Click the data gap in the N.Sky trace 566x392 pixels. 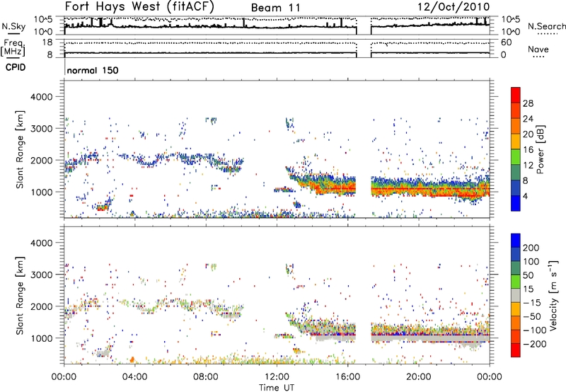pyautogui.click(x=364, y=26)
